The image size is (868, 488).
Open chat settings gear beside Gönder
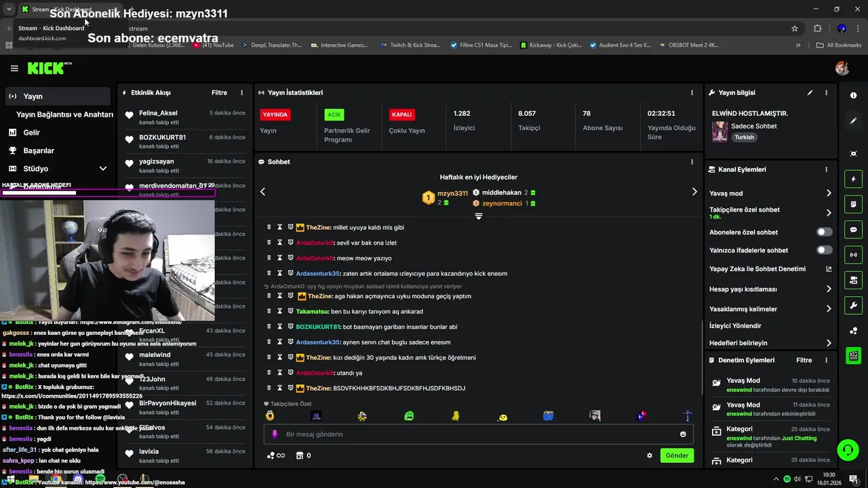pyautogui.click(x=649, y=455)
